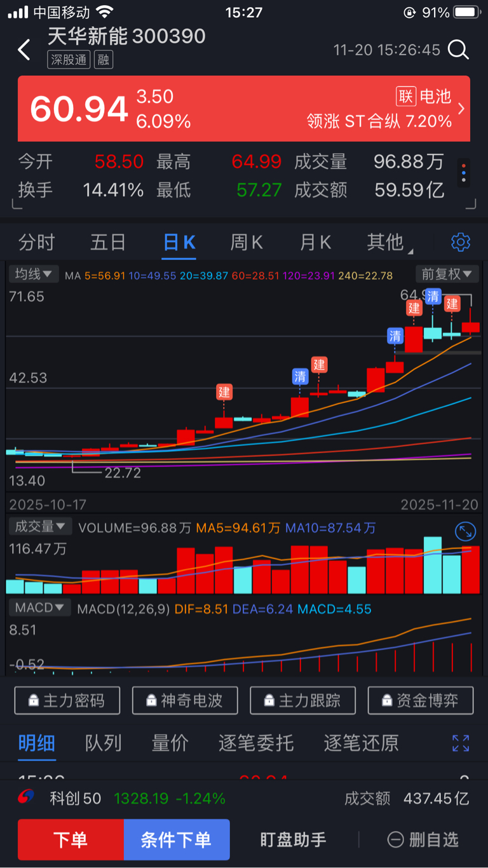Switch to 量价 volume-price tab
Viewport: 488px width, 868px height.
click(x=170, y=743)
